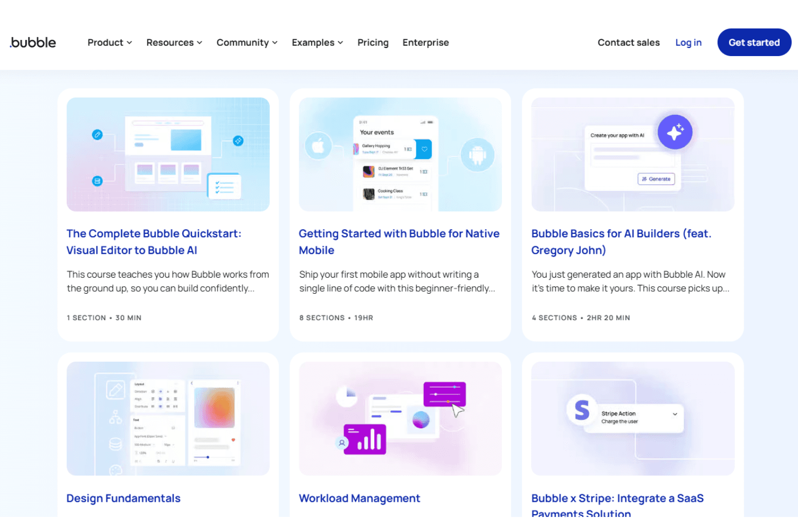Image resolution: width=798 pixels, height=532 pixels.
Task: Click the Quickstart description starting 'This course teaches'
Action: tap(168, 281)
